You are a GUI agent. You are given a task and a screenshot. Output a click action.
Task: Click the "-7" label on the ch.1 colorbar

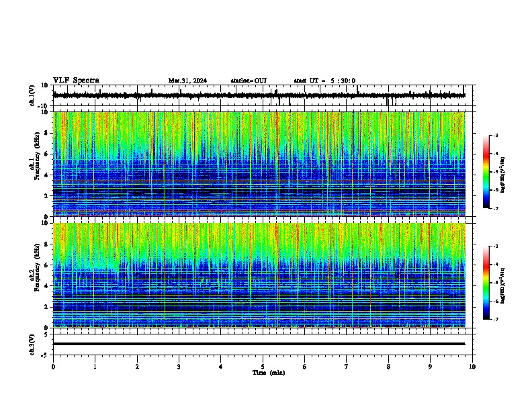(x=496, y=209)
